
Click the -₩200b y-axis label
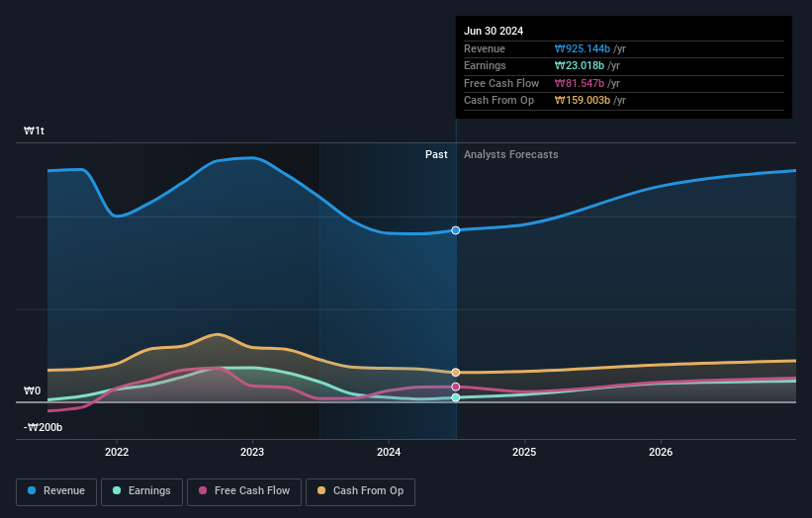(43, 427)
